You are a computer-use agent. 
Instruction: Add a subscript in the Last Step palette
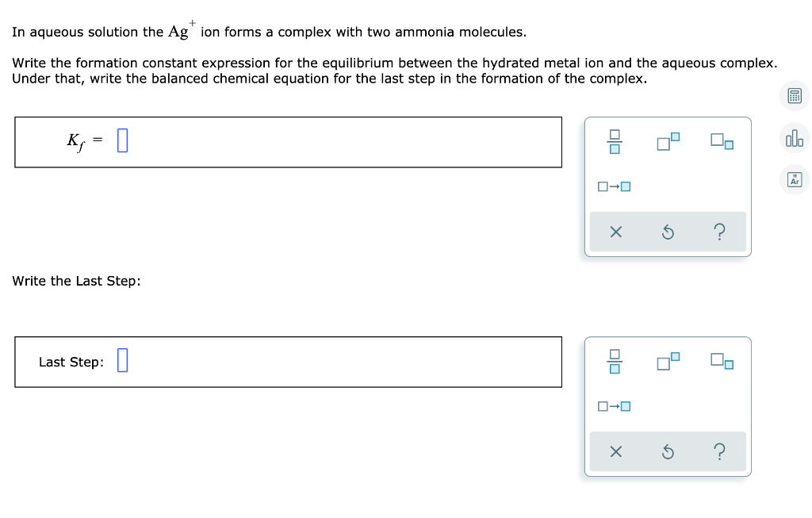pos(721,363)
